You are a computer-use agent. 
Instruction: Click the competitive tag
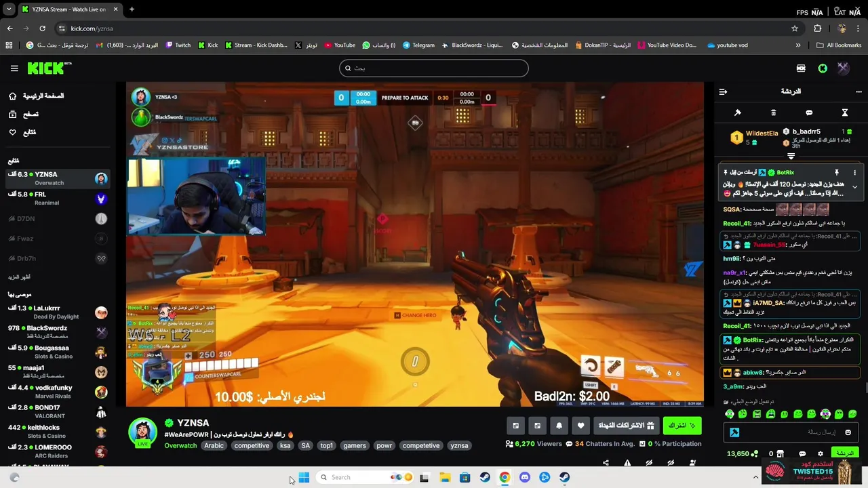point(252,446)
